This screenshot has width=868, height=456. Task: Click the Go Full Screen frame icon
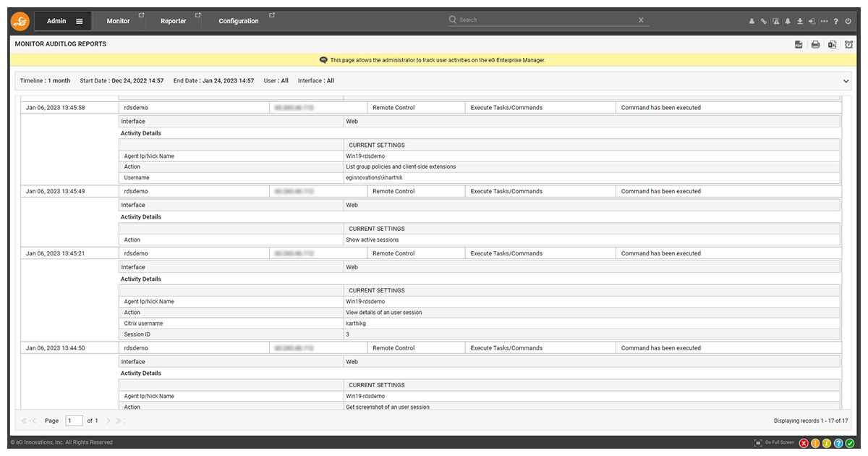pos(758,442)
